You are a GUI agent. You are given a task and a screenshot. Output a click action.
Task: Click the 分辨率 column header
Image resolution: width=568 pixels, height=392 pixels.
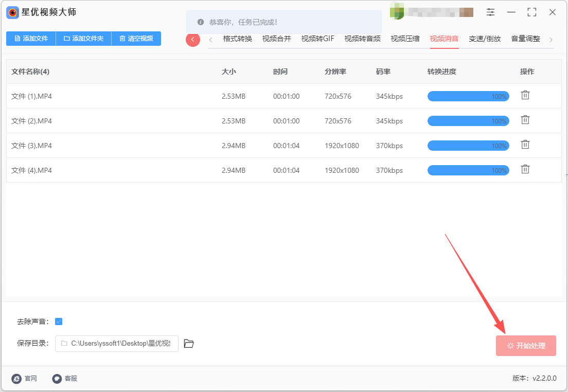pyautogui.click(x=335, y=72)
